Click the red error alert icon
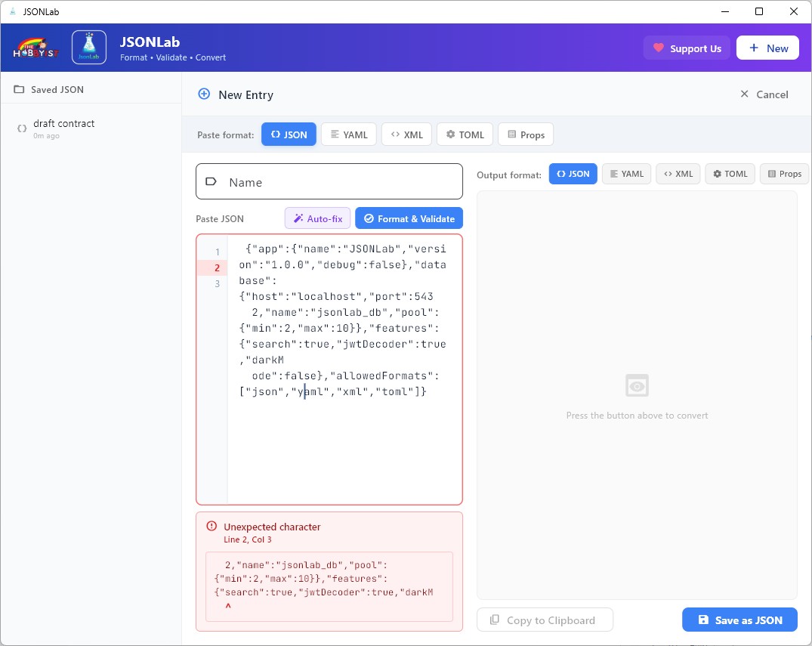The image size is (812, 646). 211,527
